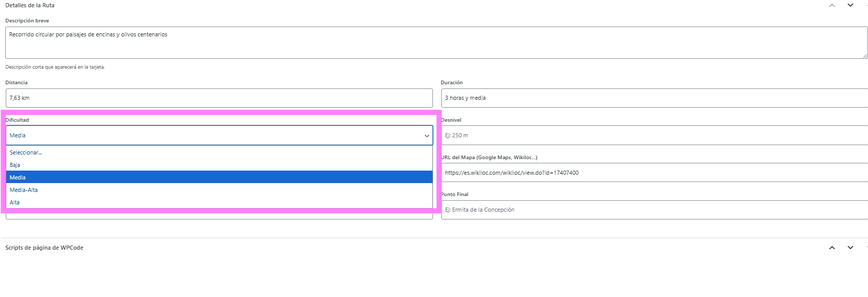Pick the highlighted 'Media' list option
Image resolution: width=868 pixels, height=297 pixels.
[18, 177]
